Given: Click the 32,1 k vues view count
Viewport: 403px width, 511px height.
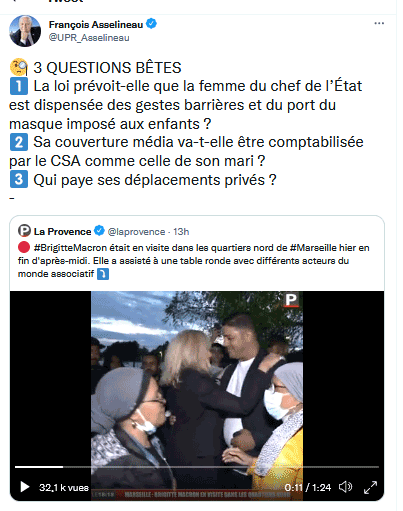Looking at the screenshot, I should [x=64, y=488].
